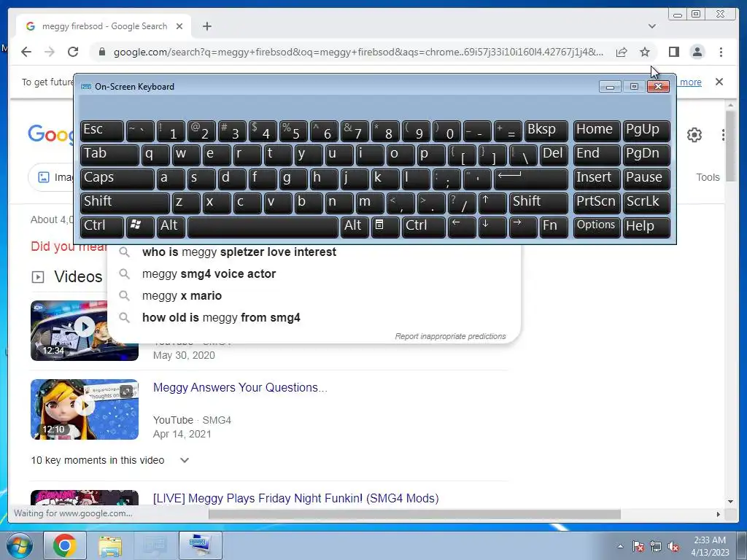Toggle ScrLk key on keyboard
This screenshot has height=560, width=747.
pyautogui.click(x=646, y=203)
